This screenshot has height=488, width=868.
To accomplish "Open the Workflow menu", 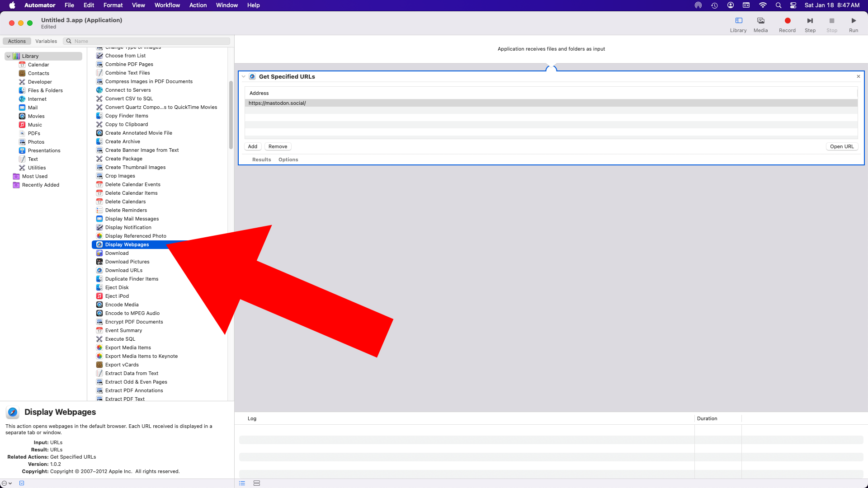I will coord(167,5).
